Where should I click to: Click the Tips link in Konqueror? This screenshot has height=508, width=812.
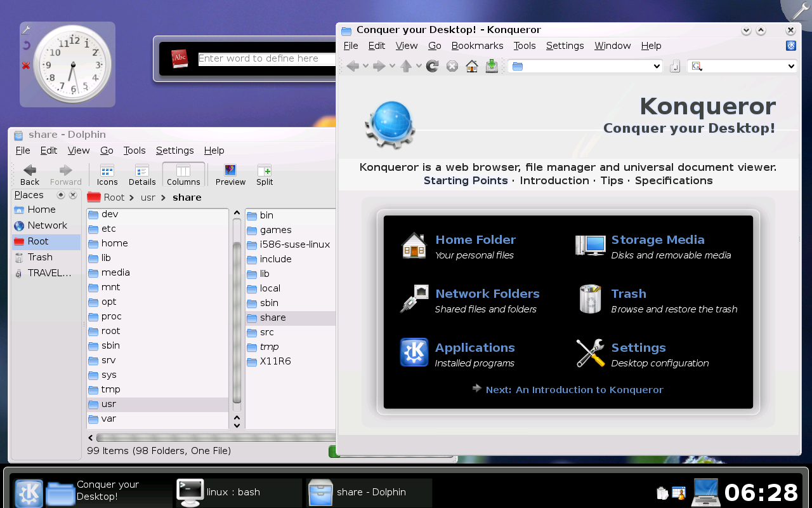612,180
